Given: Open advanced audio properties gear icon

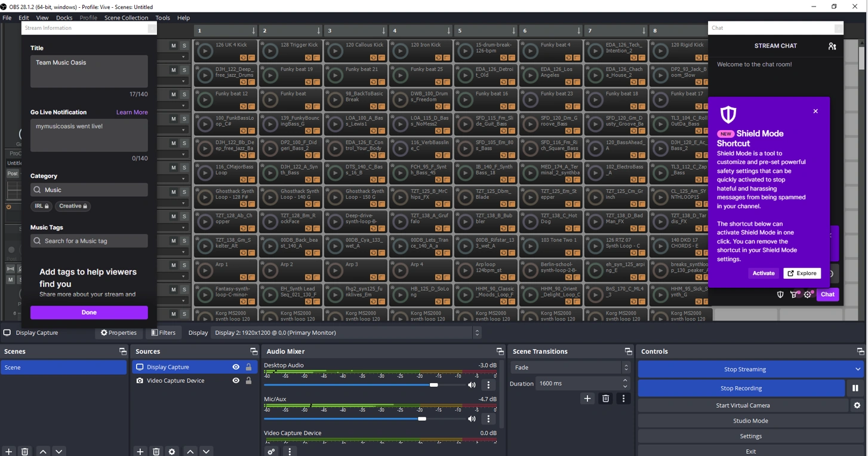Looking at the screenshot, I should [x=272, y=452].
